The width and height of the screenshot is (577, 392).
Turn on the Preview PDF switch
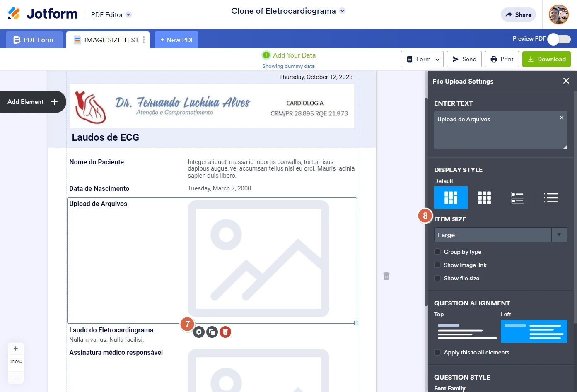pos(558,38)
